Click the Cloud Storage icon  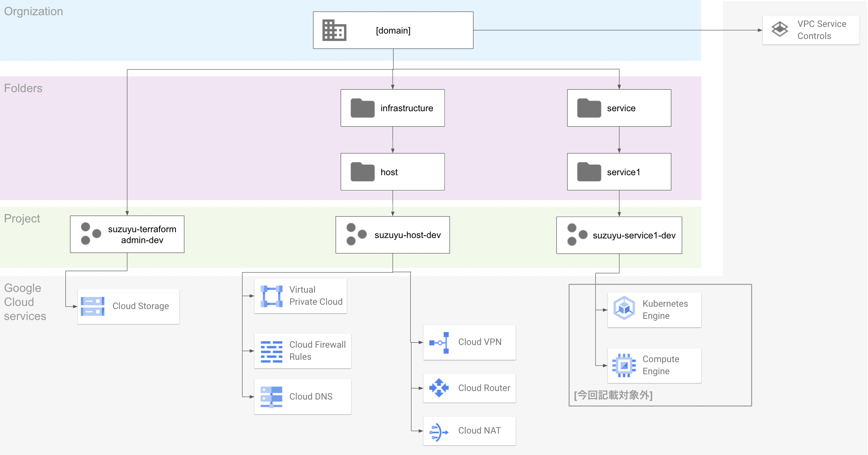tap(92, 306)
